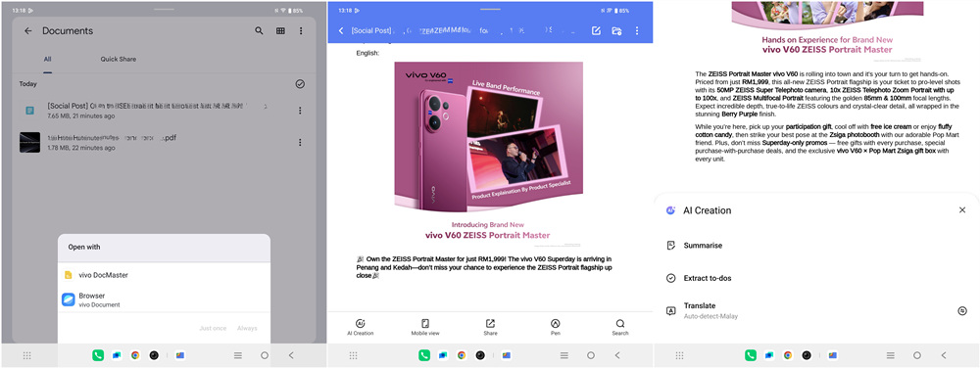
Task: Switch Documents to grid view
Action: pos(280,30)
